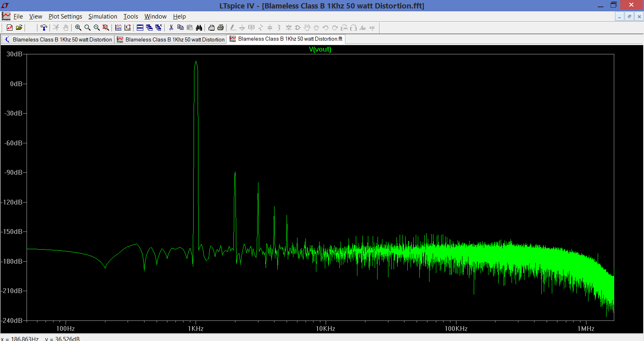
Task: Click the Zoom Full Extents icon
Action: point(106,28)
